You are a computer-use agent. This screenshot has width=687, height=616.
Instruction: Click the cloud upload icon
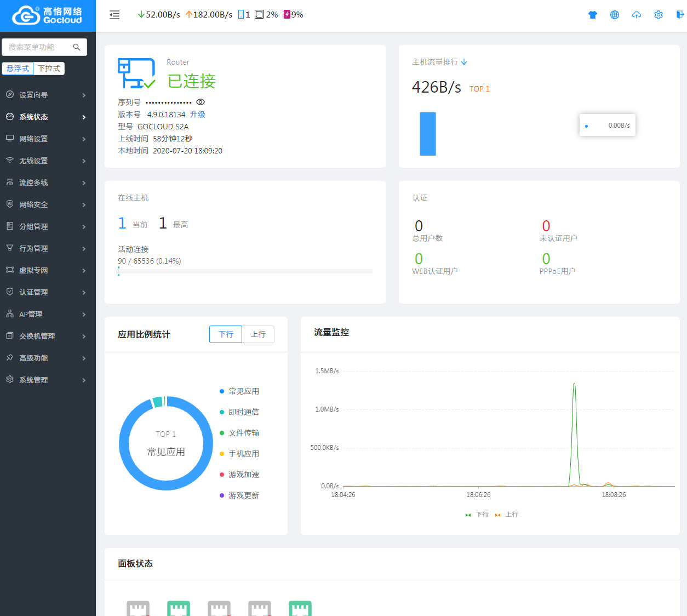[637, 15]
